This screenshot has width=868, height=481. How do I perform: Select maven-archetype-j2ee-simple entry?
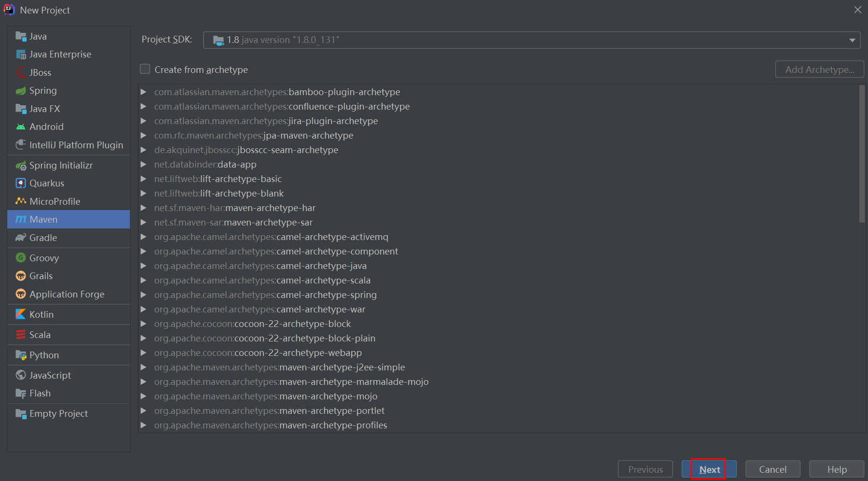pyautogui.click(x=279, y=367)
